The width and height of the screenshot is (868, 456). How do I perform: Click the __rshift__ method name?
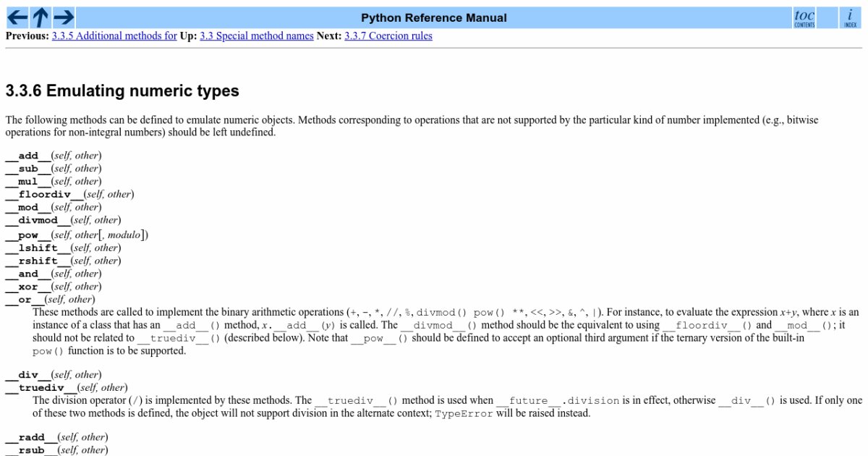(x=38, y=261)
